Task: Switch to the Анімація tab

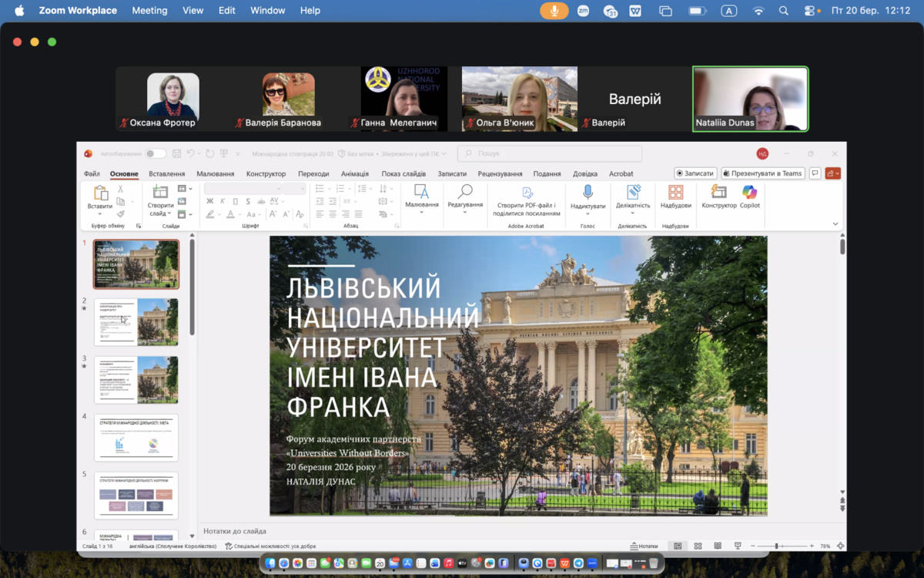Action: pos(355,174)
